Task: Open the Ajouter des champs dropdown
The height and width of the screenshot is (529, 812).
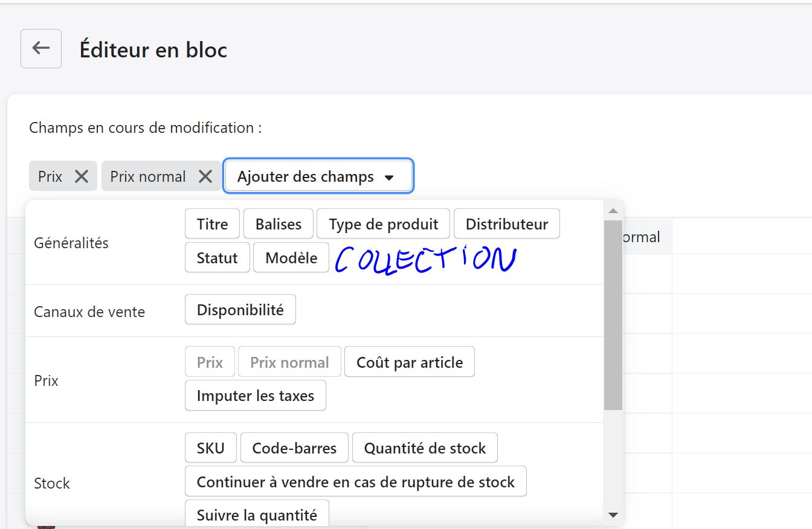Action: [x=318, y=176]
